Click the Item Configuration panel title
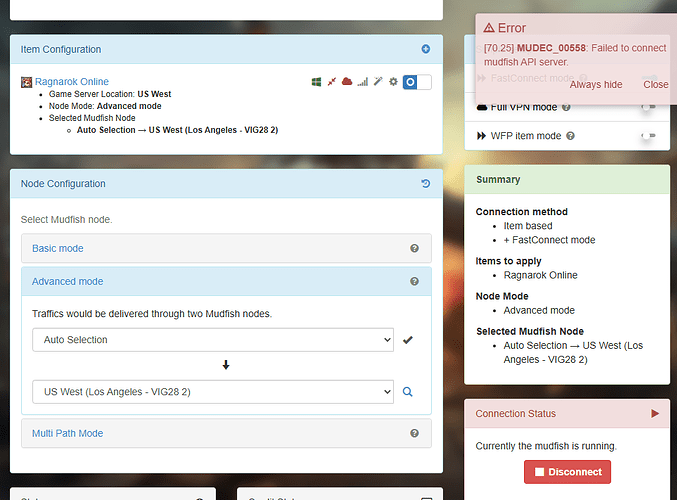 [x=61, y=49]
